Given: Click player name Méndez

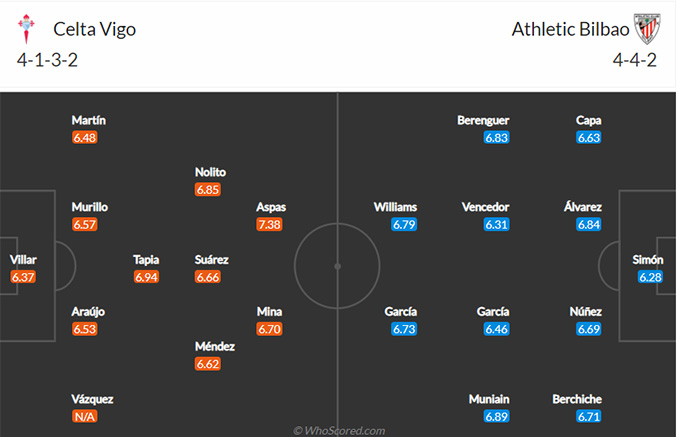Looking at the screenshot, I should (215, 346).
